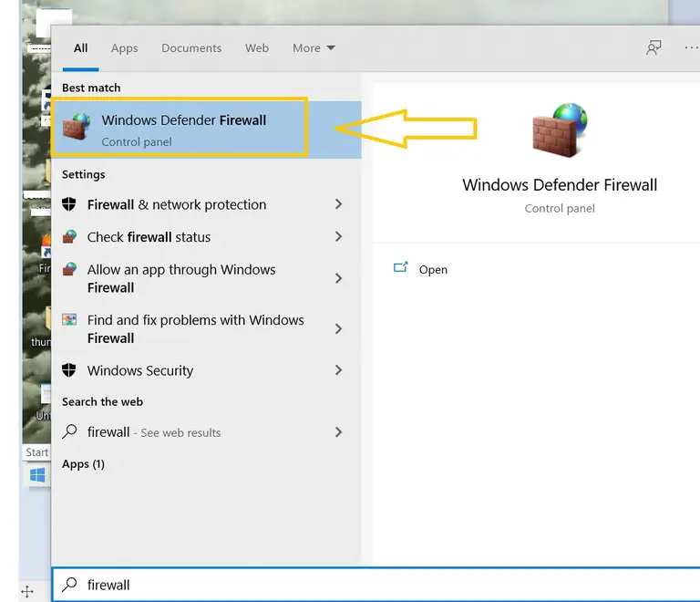Screen dimensions: 700x602
Task: Click the firewall icon beside Check firewall status
Action: coord(69,236)
